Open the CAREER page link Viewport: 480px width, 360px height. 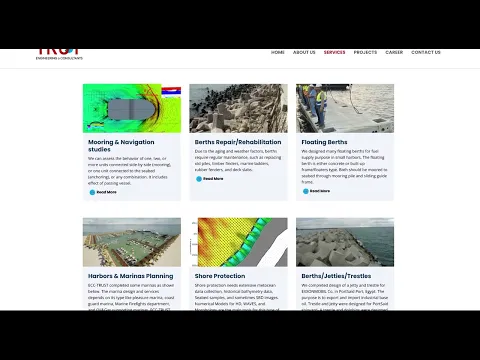(x=394, y=52)
